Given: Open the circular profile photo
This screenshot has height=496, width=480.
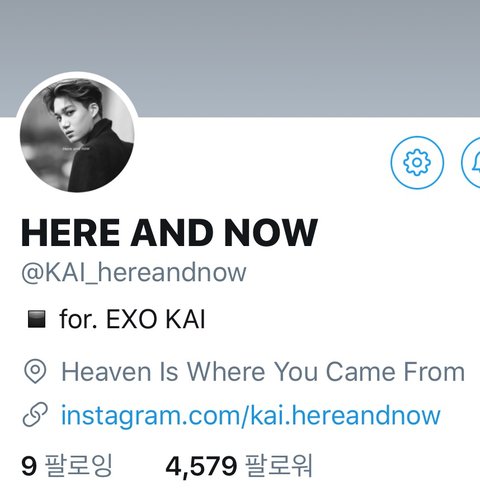Looking at the screenshot, I should tap(77, 135).
